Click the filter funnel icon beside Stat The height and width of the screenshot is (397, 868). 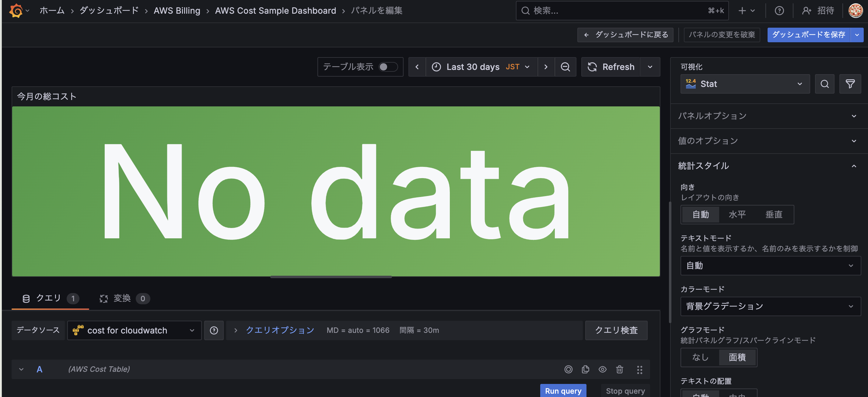coord(850,84)
